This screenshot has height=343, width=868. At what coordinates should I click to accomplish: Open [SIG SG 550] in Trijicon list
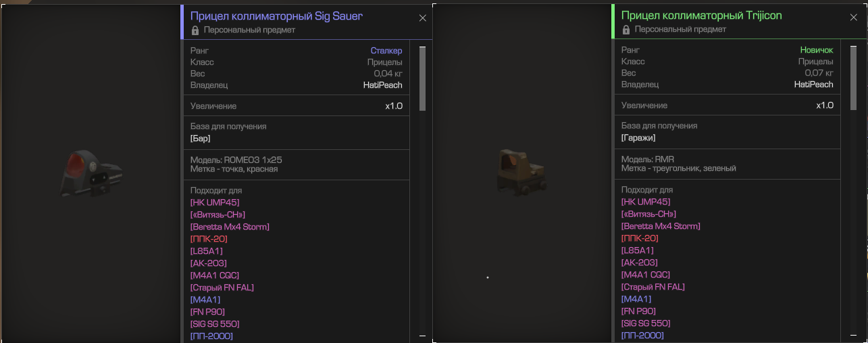pos(646,323)
